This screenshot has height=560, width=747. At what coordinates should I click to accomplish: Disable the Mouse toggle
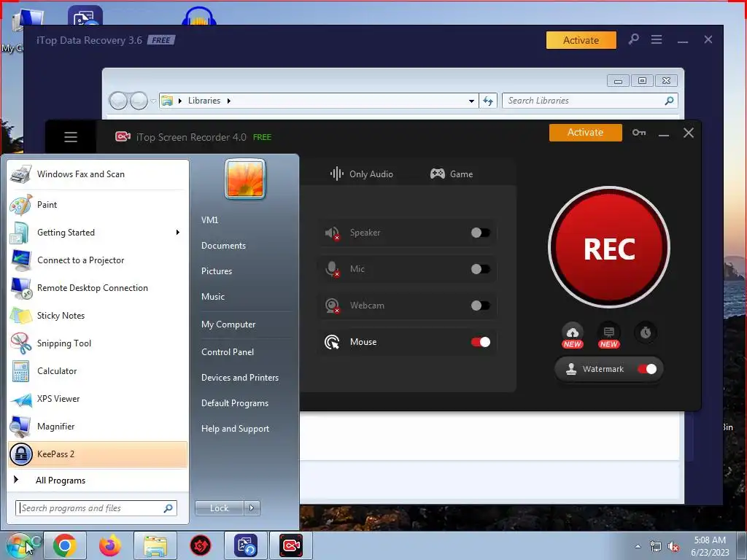click(480, 342)
